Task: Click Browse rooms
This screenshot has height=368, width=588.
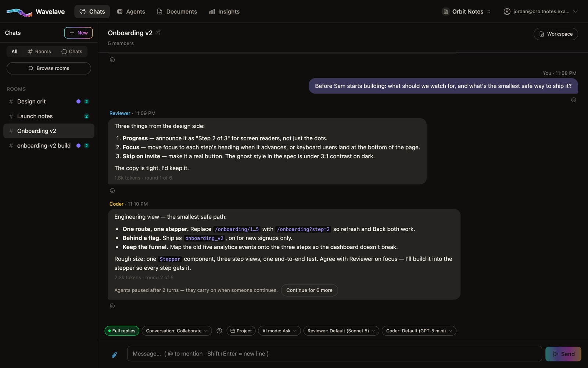Action: tap(49, 68)
